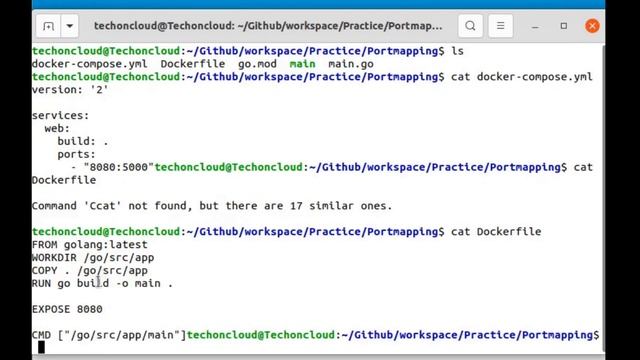Select the docker-compose.yml file name in ls output

(x=89, y=64)
